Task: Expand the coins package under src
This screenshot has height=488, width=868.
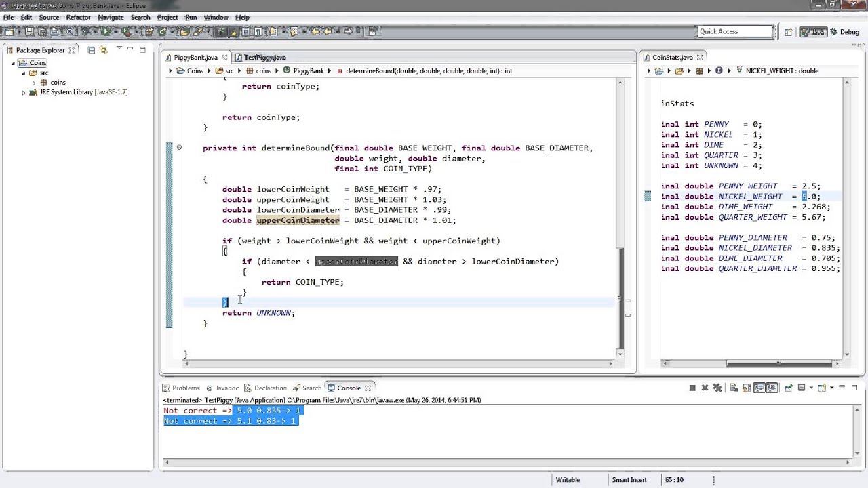Action: point(34,83)
